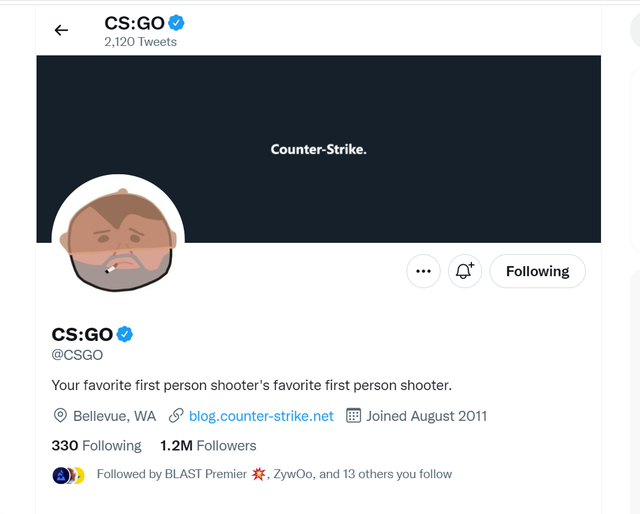Toggle the Following button to unfollow
Screen dimensions: 640x514
538,271
